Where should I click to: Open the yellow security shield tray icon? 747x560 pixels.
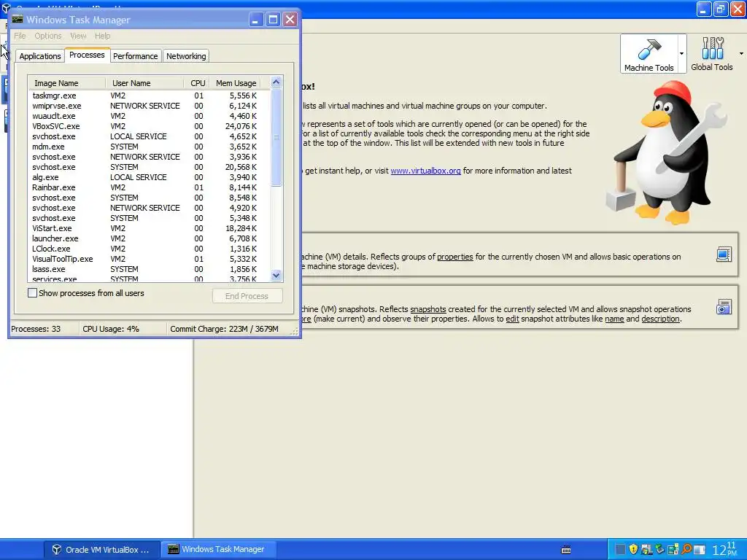pos(633,550)
